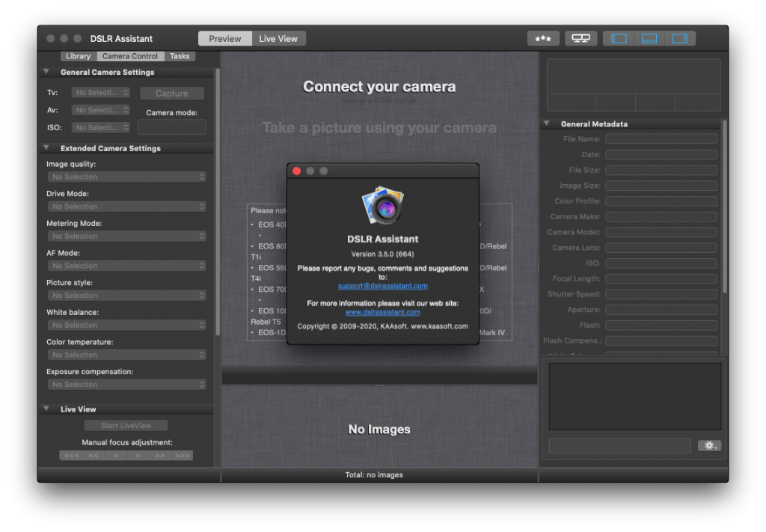Click the Start LiveView button

click(126, 426)
